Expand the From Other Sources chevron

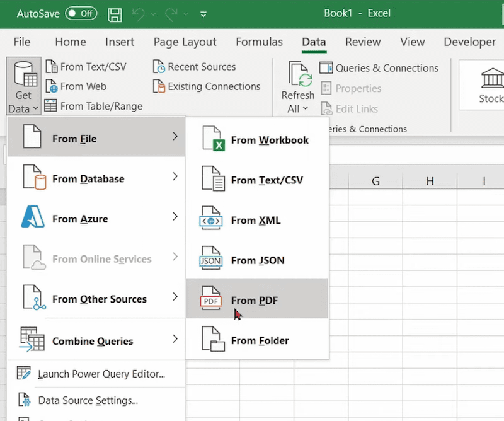(175, 297)
